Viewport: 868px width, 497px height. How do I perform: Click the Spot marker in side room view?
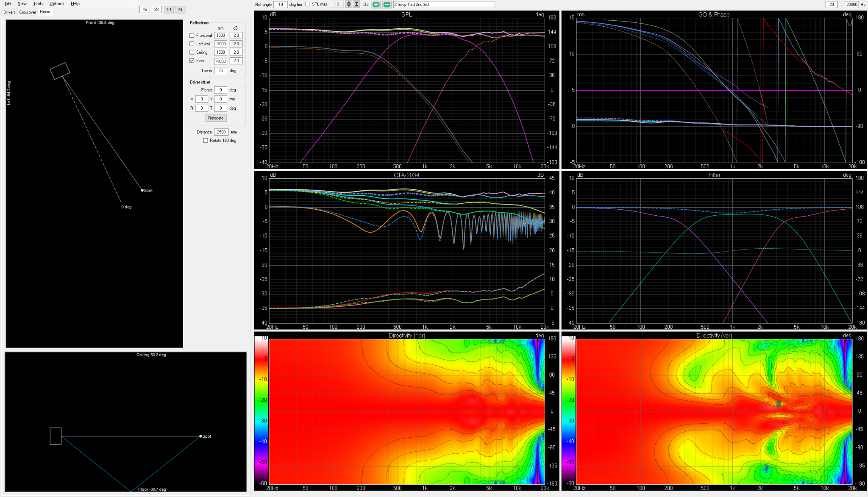pyautogui.click(x=201, y=436)
